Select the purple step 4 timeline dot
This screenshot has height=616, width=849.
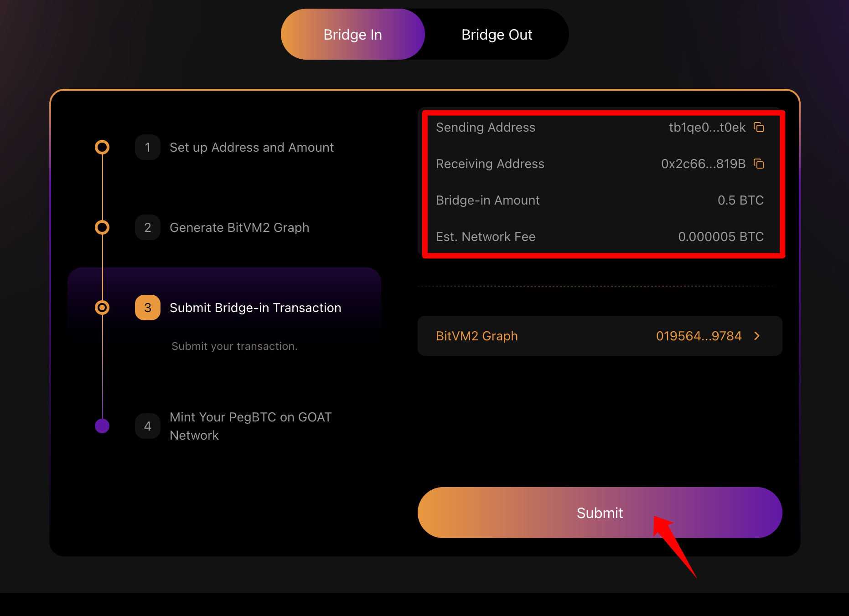pyautogui.click(x=102, y=426)
